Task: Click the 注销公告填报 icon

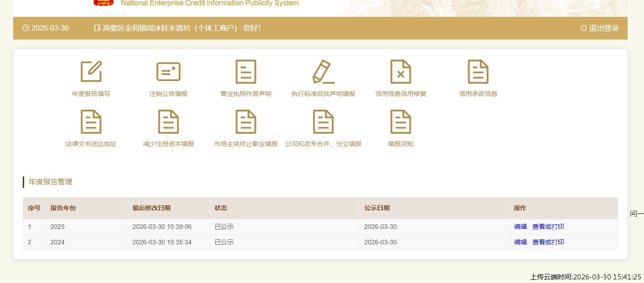Action: pos(169,71)
